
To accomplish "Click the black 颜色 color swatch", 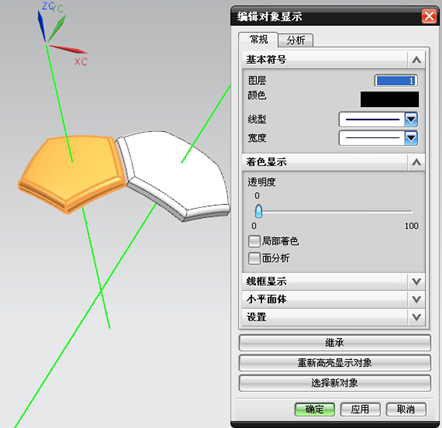I will click(x=390, y=99).
